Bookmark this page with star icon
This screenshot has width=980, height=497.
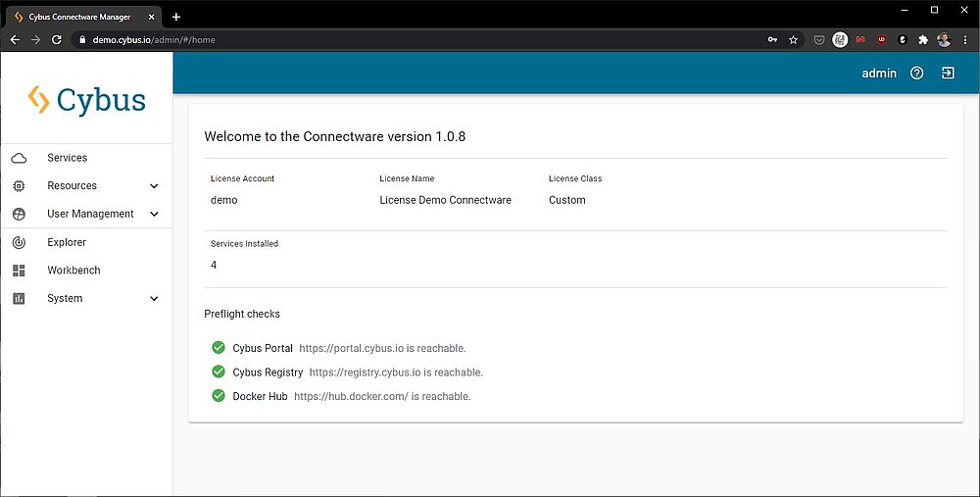tap(793, 40)
